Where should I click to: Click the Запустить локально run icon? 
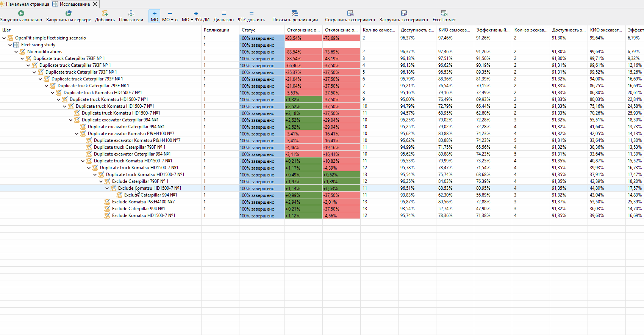(21, 13)
